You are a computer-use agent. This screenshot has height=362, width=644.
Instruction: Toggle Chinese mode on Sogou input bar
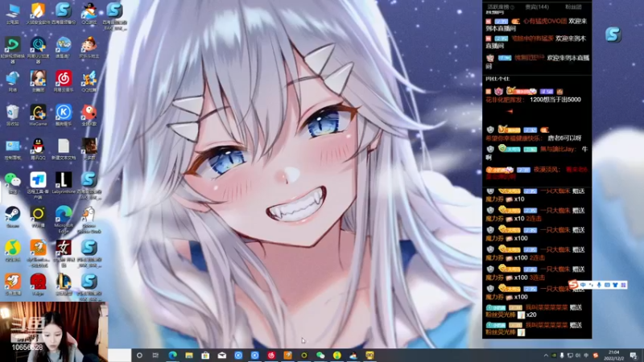583,285
